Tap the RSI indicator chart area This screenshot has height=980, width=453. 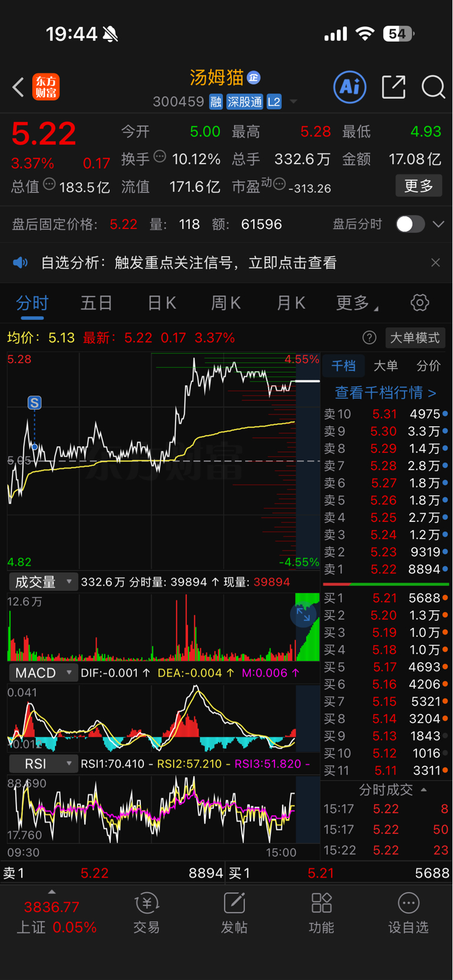tap(164, 810)
